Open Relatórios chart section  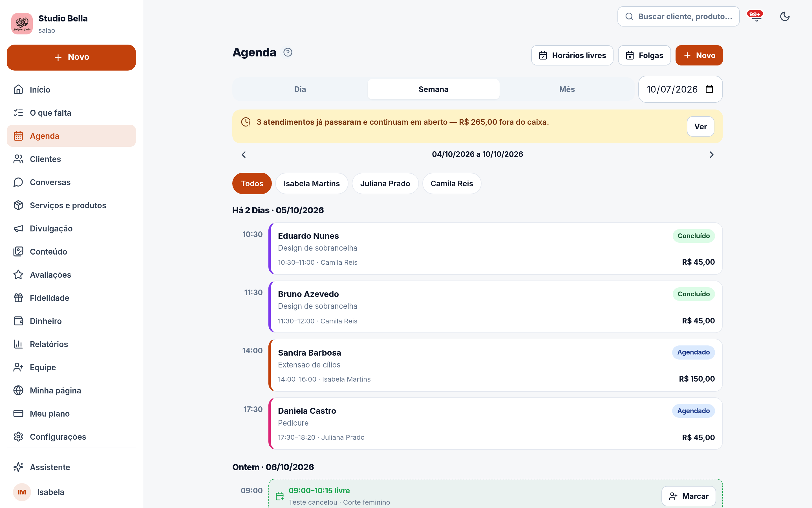pyautogui.click(x=71, y=344)
